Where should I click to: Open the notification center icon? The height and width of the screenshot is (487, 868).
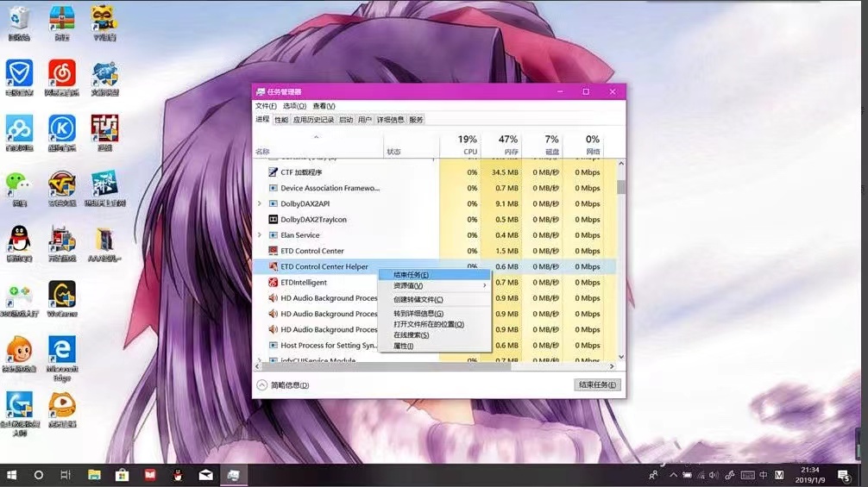point(844,475)
